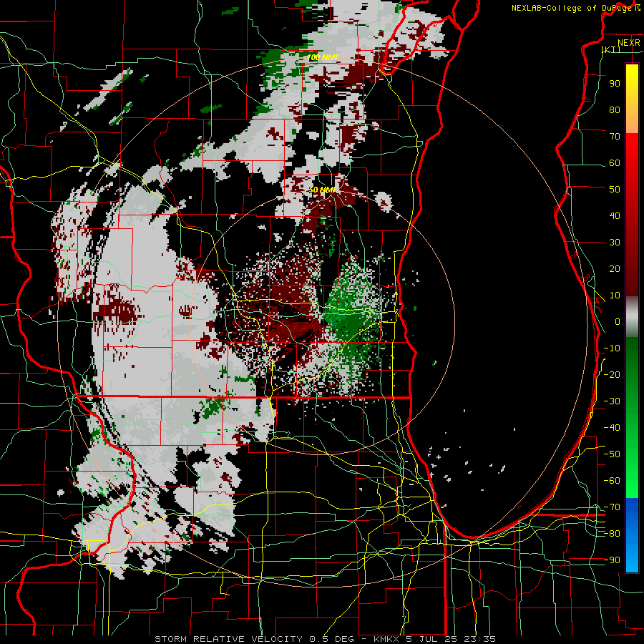Click the 90 value on velocity scale
Screen dimensions: 644x644
click(615, 84)
